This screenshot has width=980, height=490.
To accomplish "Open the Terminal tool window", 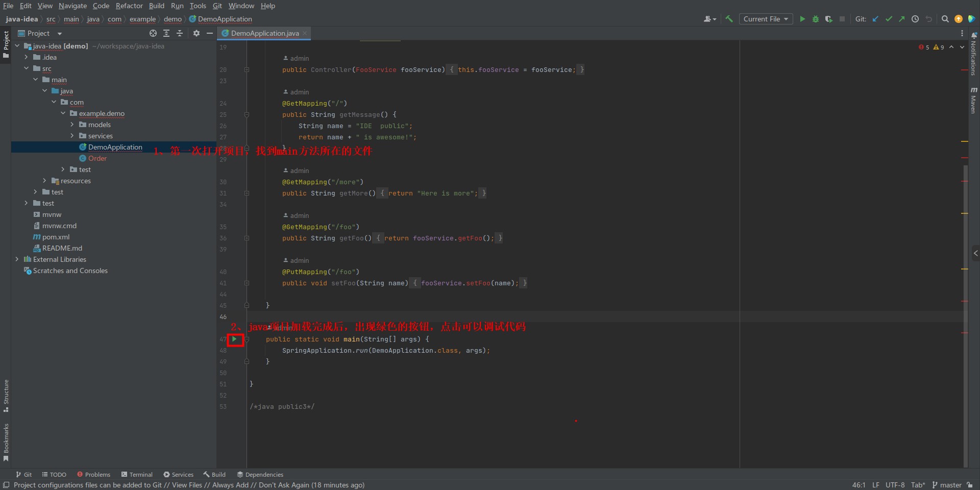I will [x=137, y=474].
